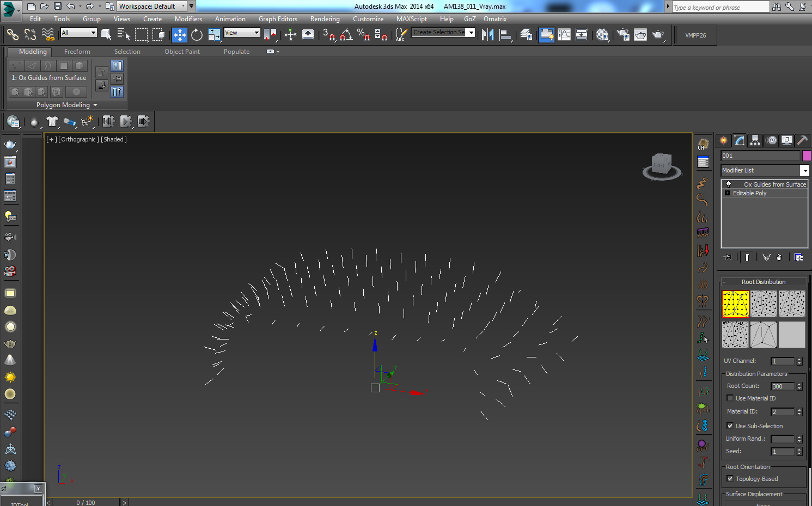
Task: Click the magenta object color swatch
Action: click(807, 156)
